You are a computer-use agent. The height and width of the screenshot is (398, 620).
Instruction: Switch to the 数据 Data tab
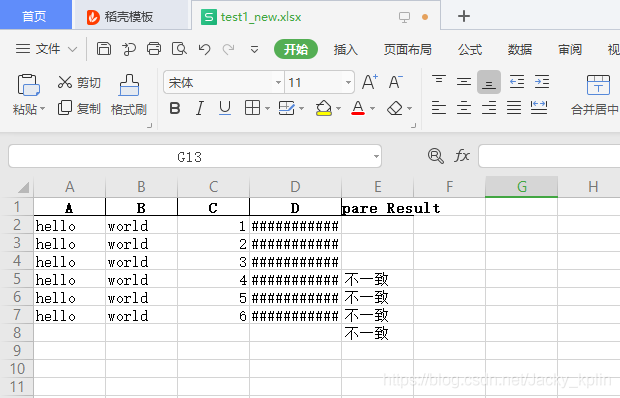click(x=520, y=49)
